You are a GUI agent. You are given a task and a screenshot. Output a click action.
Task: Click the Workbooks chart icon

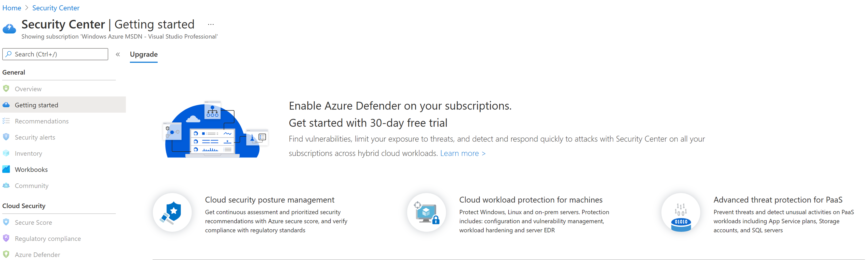click(x=6, y=169)
